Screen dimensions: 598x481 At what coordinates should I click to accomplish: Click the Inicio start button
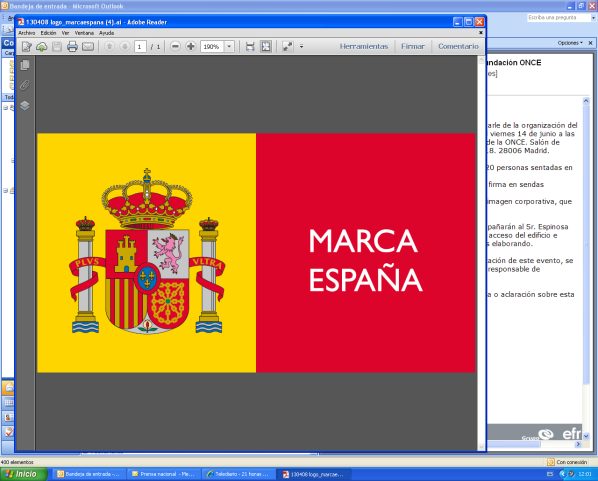point(24,474)
